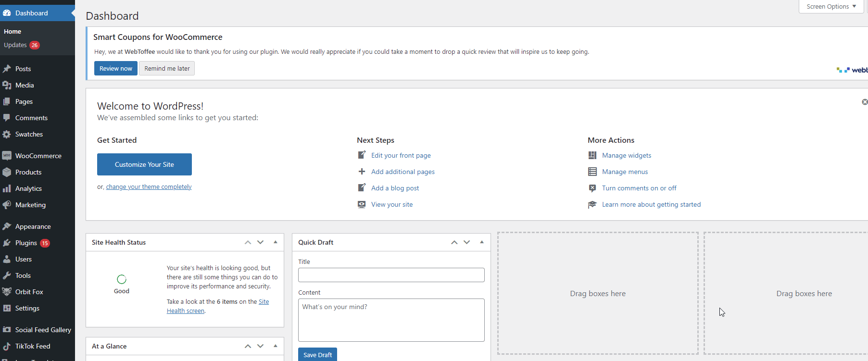Click the Orbit Fox icon
This screenshot has height=361, width=868.
click(7, 292)
